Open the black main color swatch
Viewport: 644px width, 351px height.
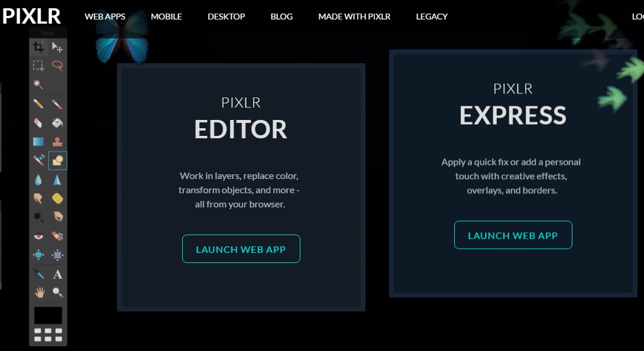48,316
